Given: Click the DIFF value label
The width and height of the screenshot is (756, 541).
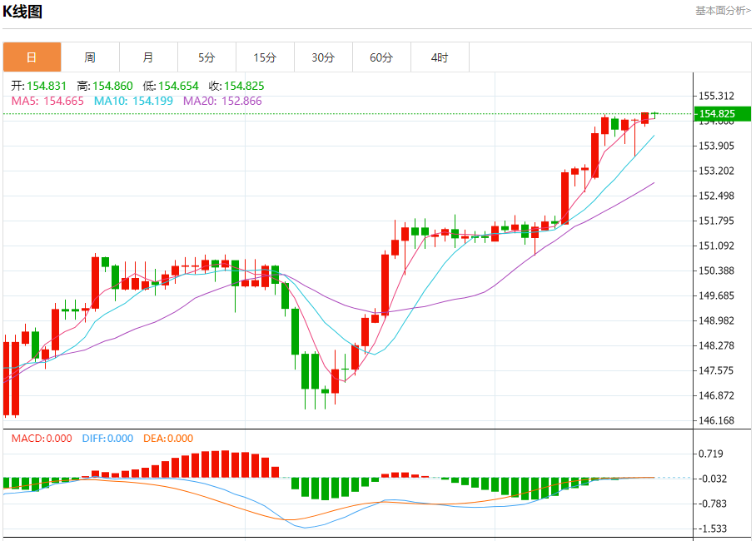Looking at the screenshot, I should click(107, 439).
